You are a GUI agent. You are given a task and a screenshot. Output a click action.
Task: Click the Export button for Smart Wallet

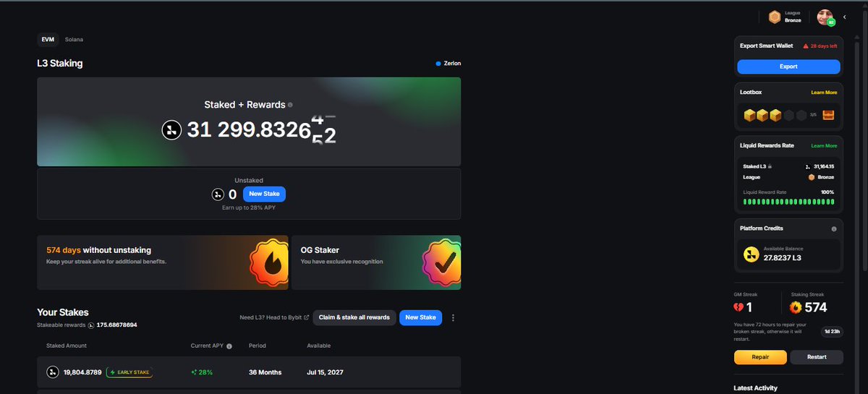point(788,67)
